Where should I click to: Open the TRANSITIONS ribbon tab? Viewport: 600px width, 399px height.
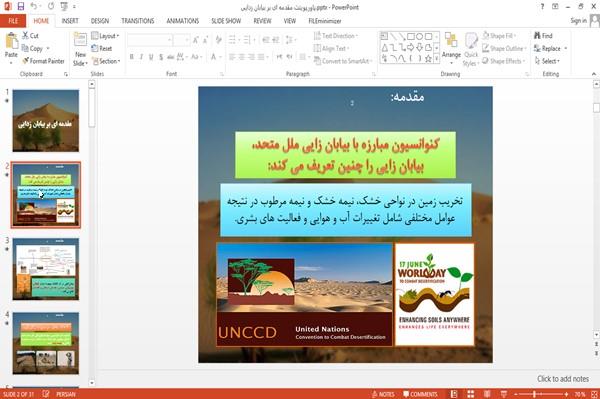138,21
